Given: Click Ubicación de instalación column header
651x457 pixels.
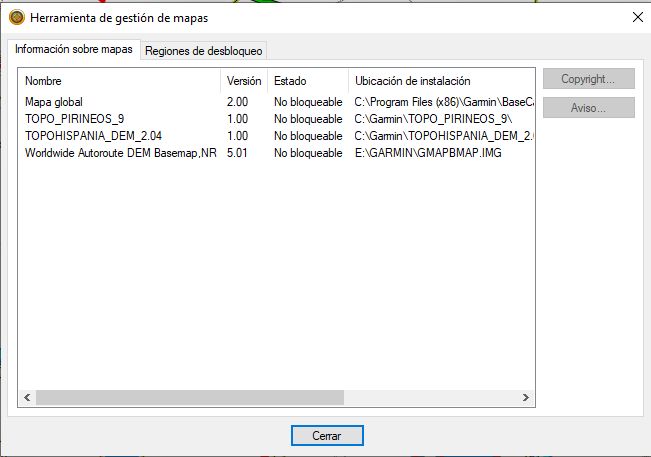Looking at the screenshot, I should tap(442, 81).
